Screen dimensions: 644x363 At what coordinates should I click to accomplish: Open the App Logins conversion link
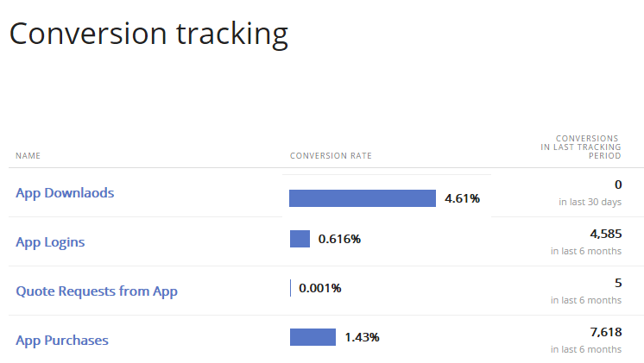pos(50,242)
